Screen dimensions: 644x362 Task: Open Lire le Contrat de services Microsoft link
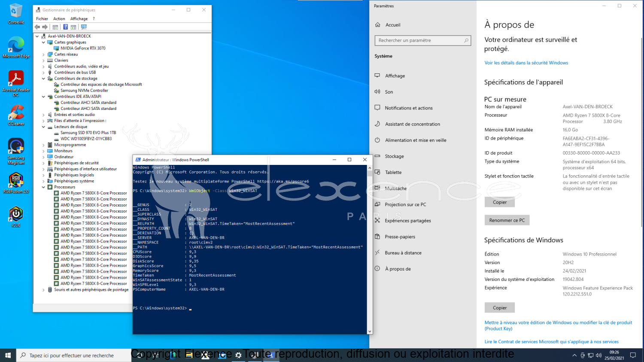point(551,342)
